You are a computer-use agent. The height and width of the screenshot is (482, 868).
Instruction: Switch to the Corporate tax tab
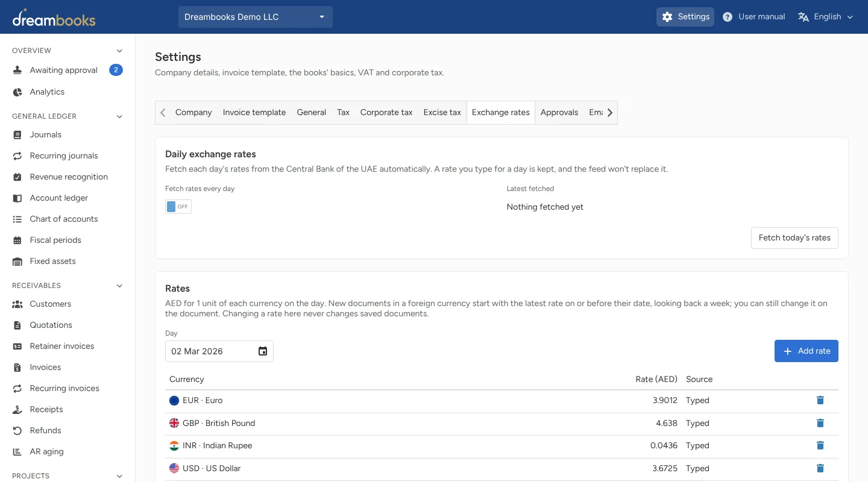coord(386,113)
